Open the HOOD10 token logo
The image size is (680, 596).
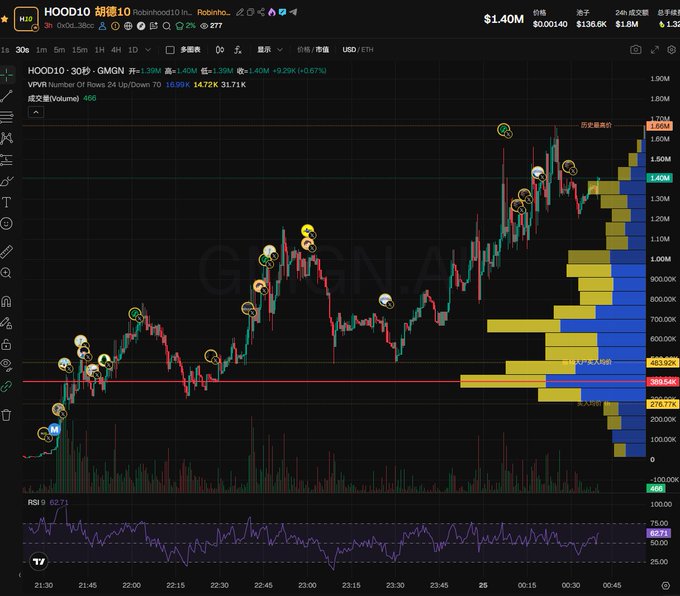(26, 19)
